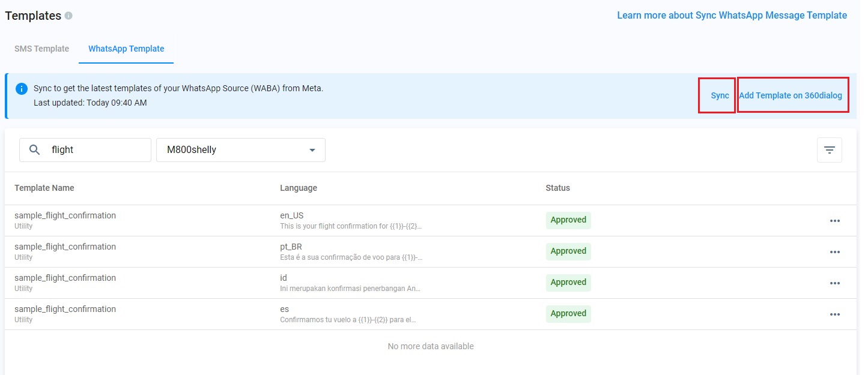Open more options for id template

[x=834, y=283]
